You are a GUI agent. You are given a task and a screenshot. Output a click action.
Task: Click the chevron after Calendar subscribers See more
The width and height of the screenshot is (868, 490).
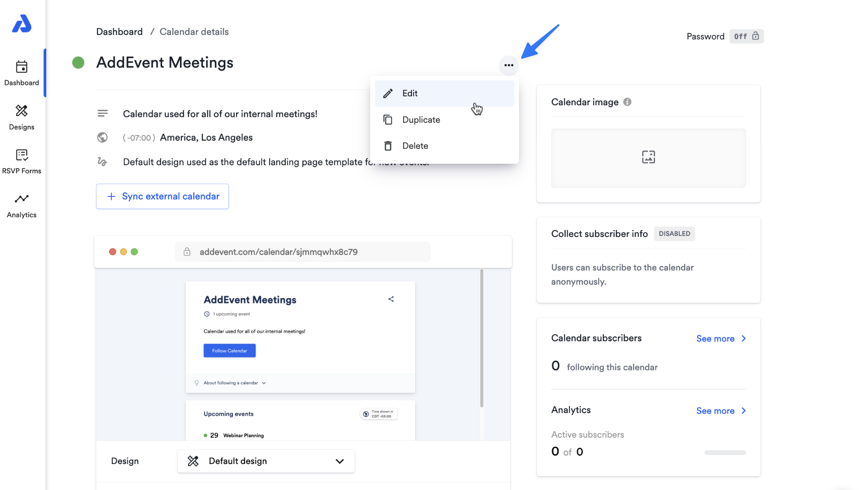tap(743, 338)
